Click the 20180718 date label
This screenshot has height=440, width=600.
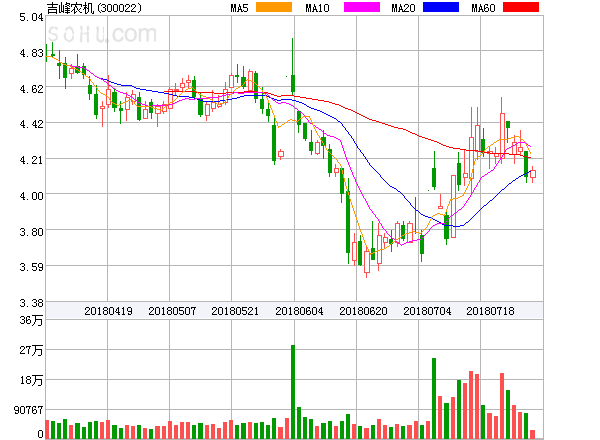pos(490,311)
